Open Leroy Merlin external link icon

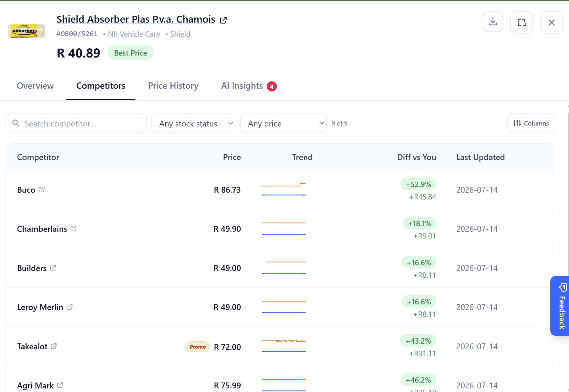pyautogui.click(x=70, y=307)
